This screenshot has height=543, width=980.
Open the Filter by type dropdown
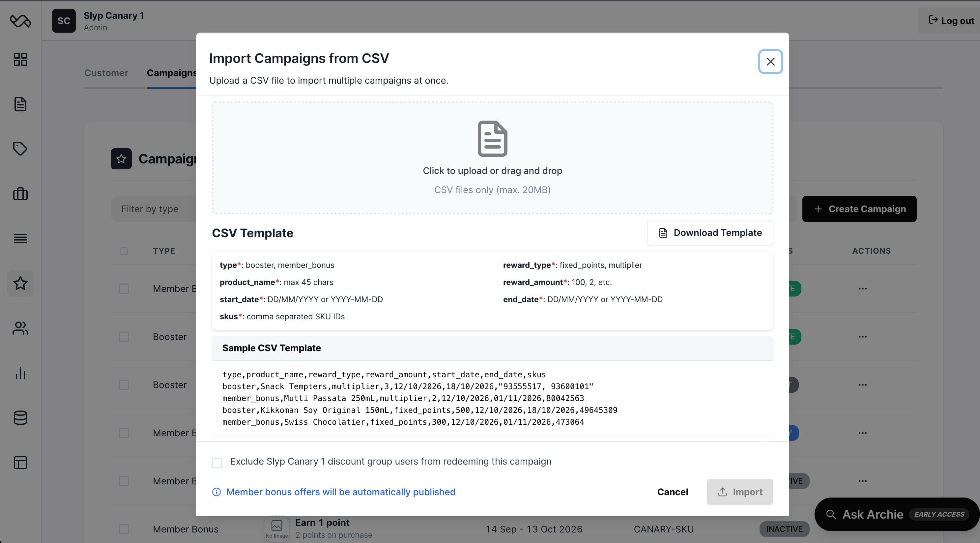tap(154, 209)
